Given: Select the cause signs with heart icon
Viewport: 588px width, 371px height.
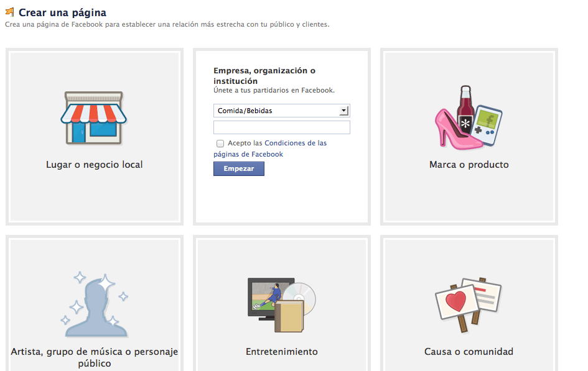Looking at the screenshot, I should (469, 305).
